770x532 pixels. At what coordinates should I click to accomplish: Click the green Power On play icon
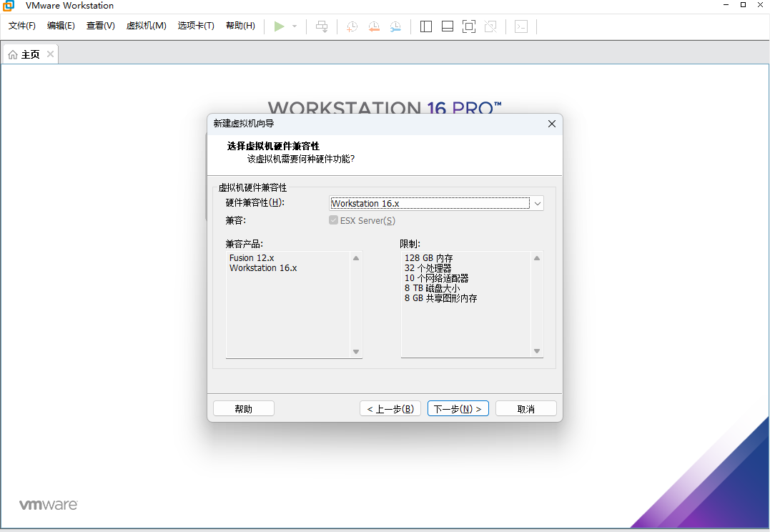(x=279, y=26)
